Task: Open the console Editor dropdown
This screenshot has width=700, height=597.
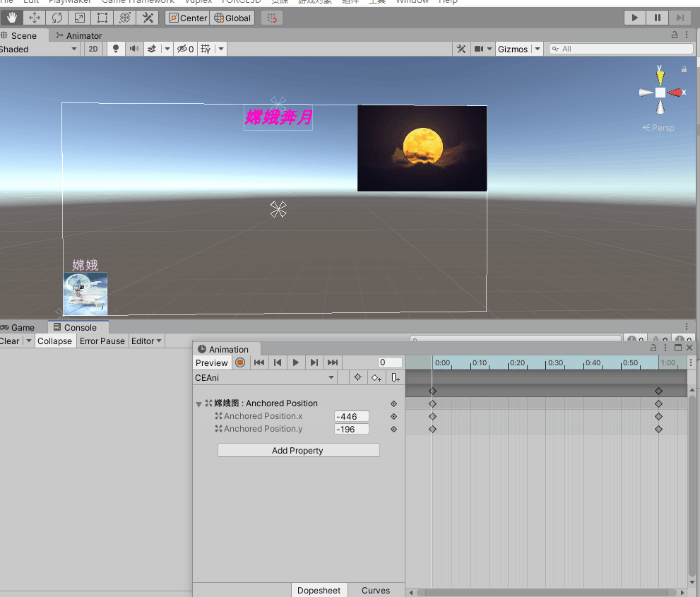Action: point(146,341)
